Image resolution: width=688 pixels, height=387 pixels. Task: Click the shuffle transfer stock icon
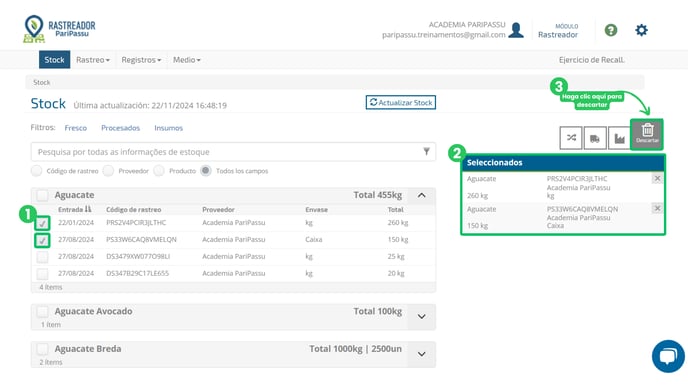(x=571, y=138)
